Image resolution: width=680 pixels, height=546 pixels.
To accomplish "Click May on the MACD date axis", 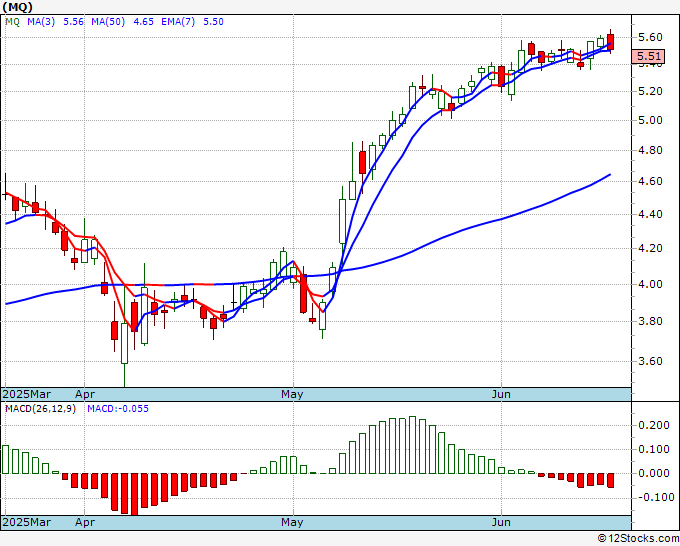I will 292,523.
